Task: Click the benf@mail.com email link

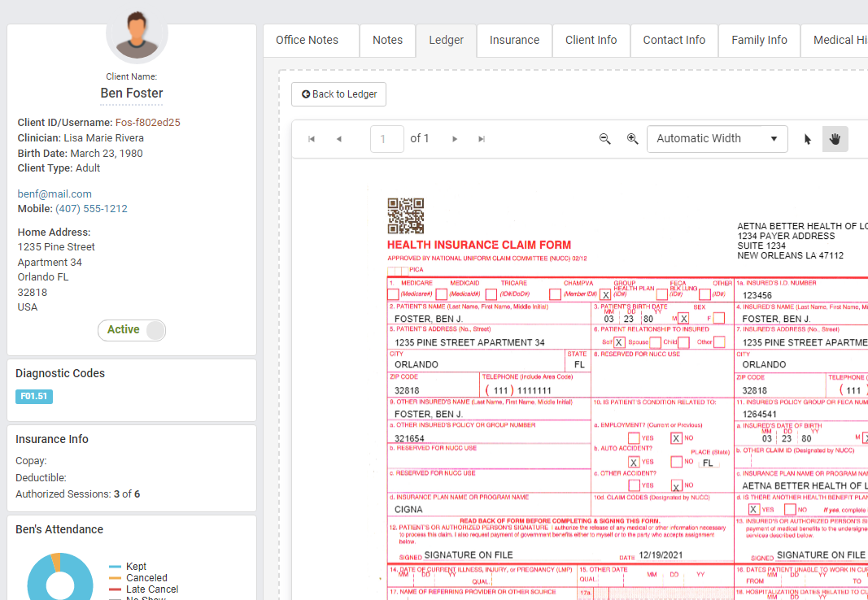Action: [x=55, y=193]
